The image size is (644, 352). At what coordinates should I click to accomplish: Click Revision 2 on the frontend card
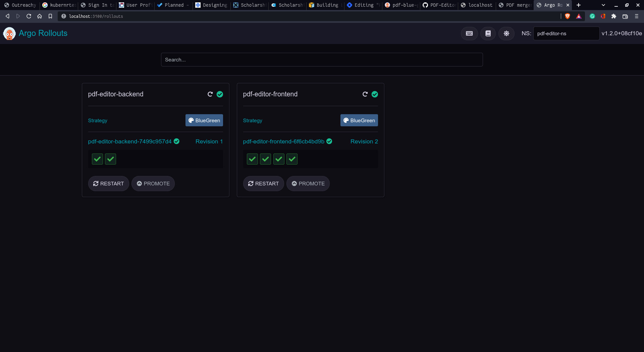tap(364, 141)
